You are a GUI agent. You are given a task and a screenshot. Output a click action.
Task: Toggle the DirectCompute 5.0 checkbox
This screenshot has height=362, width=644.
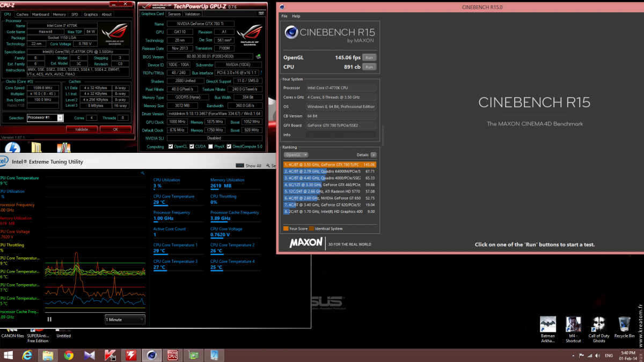(x=229, y=146)
